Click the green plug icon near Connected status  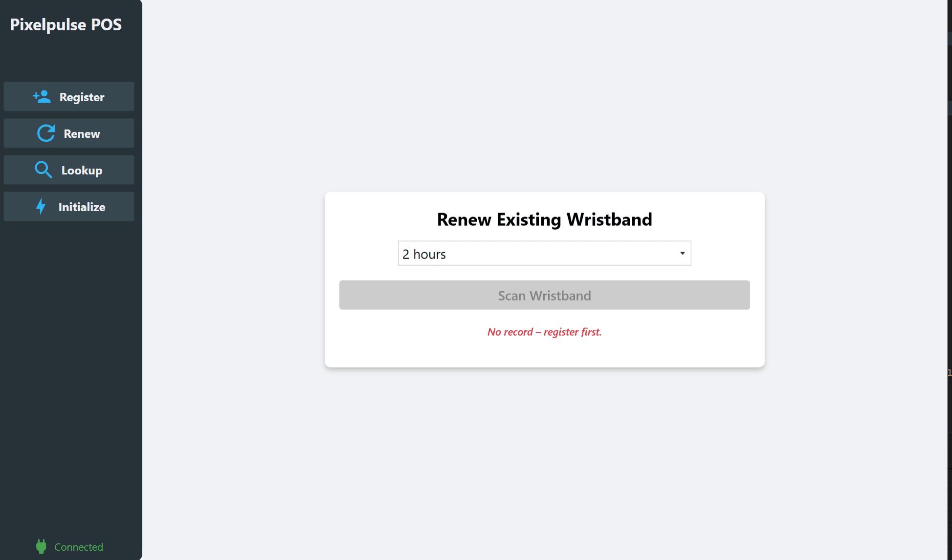(41, 546)
